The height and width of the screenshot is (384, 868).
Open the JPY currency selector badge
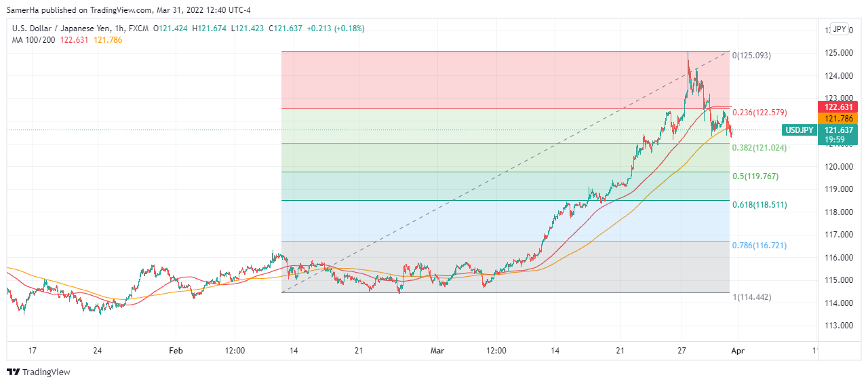coord(840,29)
